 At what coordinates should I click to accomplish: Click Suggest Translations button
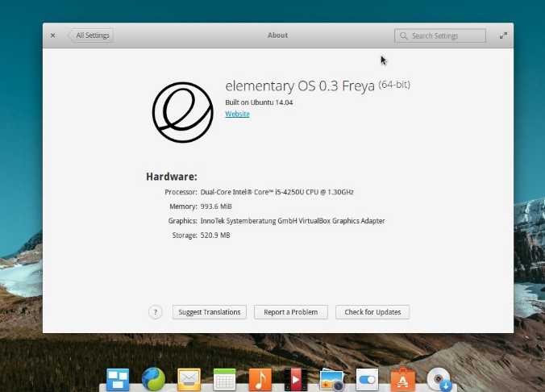[210, 312]
